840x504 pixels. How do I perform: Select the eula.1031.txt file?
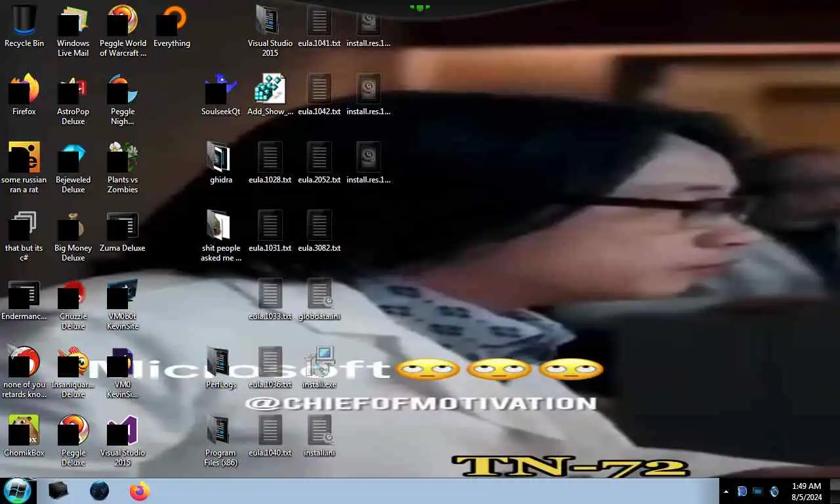pyautogui.click(x=270, y=231)
